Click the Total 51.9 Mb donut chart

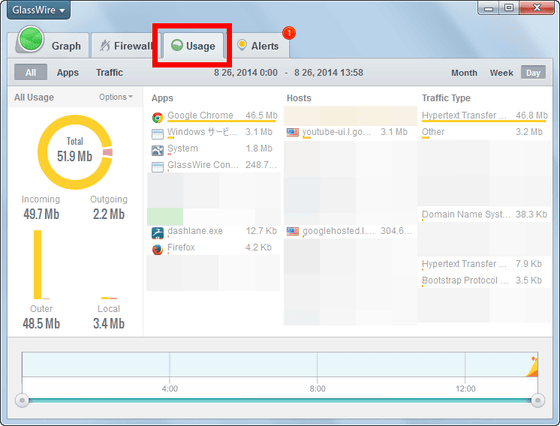(x=75, y=152)
